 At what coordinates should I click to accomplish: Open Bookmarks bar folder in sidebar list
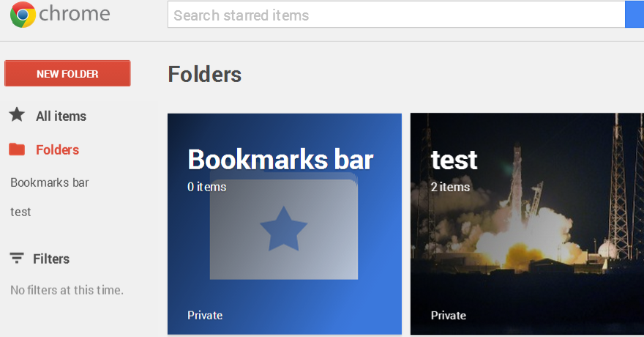click(50, 182)
